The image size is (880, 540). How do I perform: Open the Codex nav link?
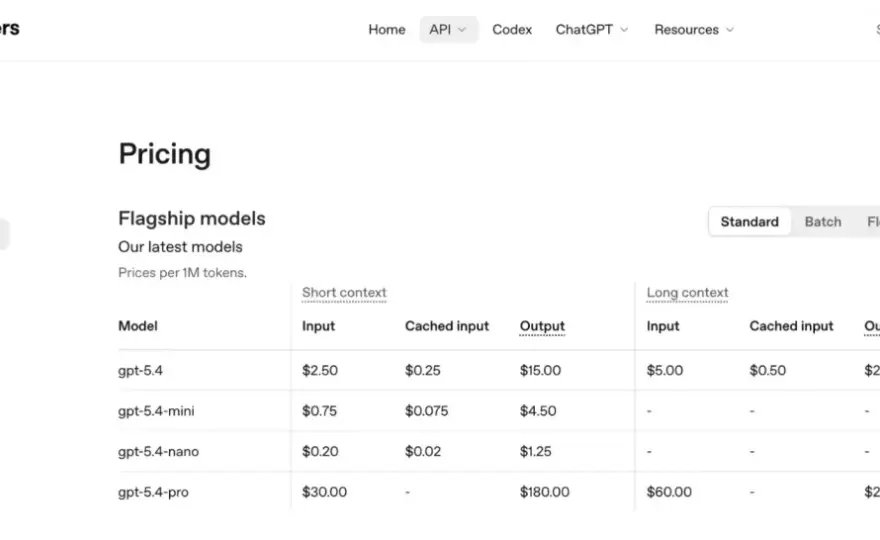point(512,30)
